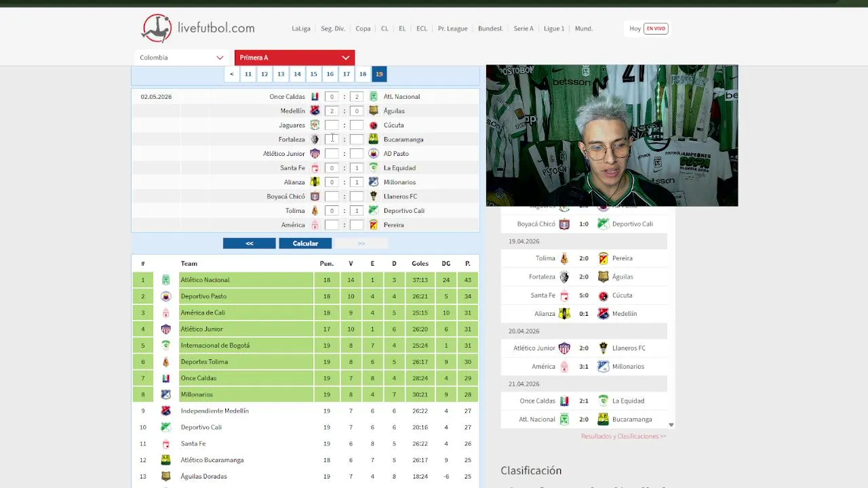Image resolution: width=868 pixels, height=488 pixels.
Task: Click Atl. Nacional crest in match predictor
Action: [x=373, y=97]
